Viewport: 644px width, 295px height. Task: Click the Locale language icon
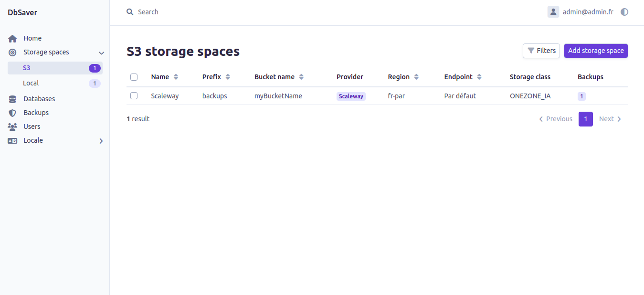click(x=12, y=141)
